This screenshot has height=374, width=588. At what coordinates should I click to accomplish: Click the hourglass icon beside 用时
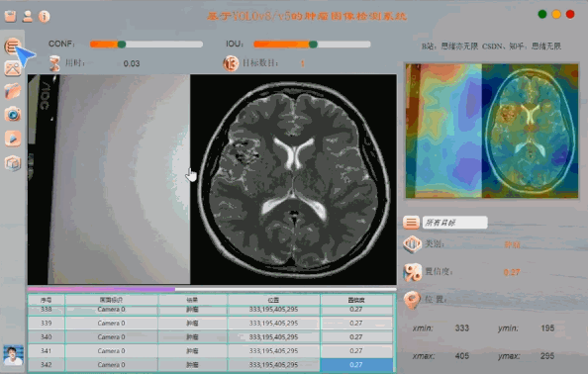[x=54, y=63]
